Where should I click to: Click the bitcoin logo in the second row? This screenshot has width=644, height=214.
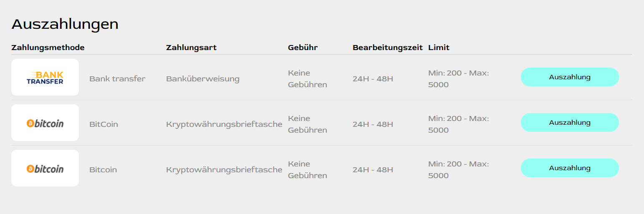coord(45,123)
